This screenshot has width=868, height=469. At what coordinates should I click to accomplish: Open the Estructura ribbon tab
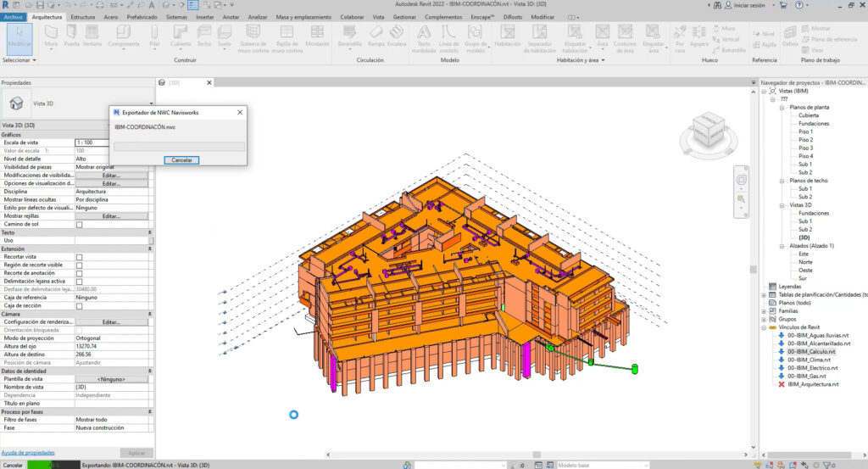pyautogui.click(x=82, y=17)
